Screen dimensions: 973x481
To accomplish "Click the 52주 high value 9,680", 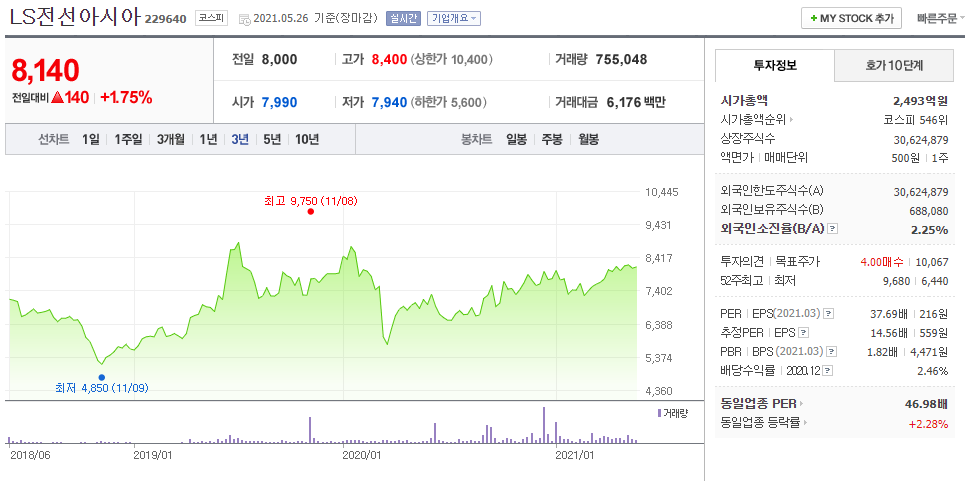I will click(x=896, y=282).
